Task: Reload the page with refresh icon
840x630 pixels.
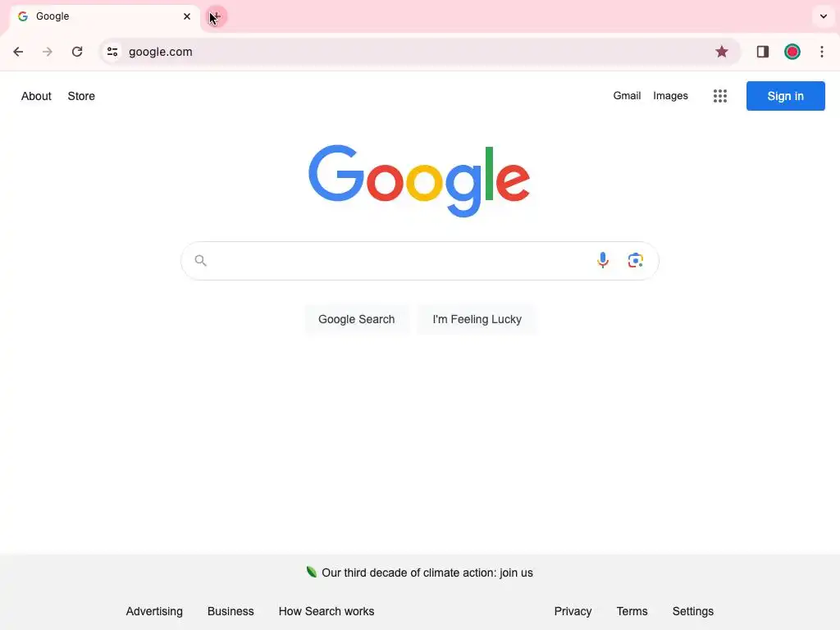Action: click(x=77, y=52)
